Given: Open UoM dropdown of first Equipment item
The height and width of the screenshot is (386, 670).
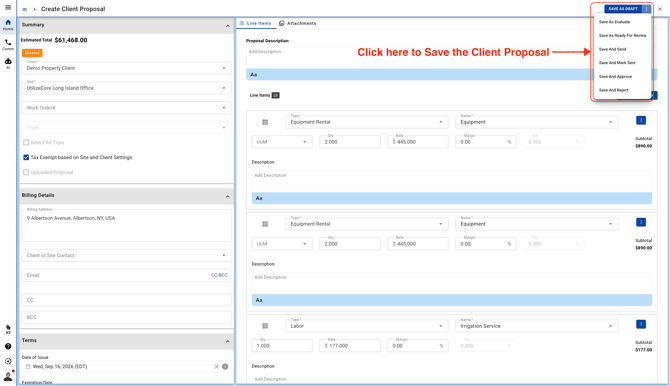Looking at the screenshot, I should point(282,142).
